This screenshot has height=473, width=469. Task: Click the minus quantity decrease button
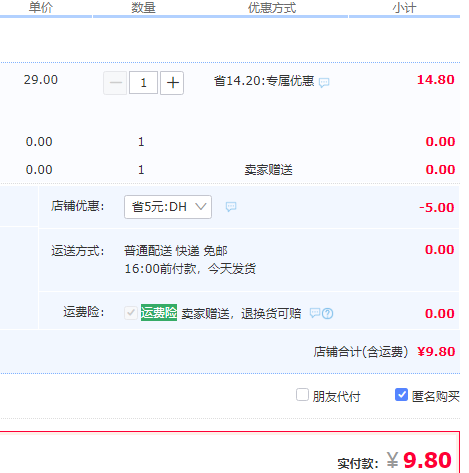tap(115, 83)
